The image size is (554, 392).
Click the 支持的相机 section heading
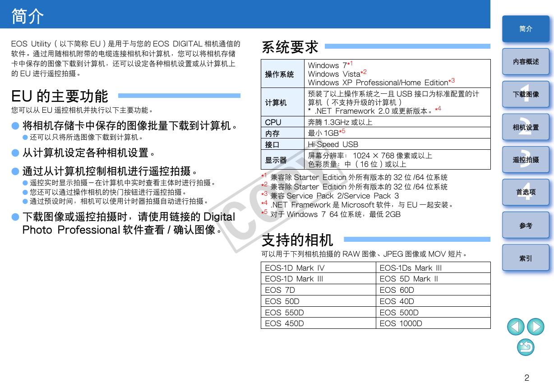point(297,240)
